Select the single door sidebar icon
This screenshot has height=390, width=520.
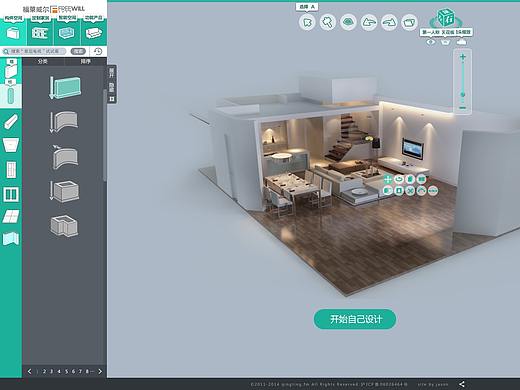click(11, 170)
